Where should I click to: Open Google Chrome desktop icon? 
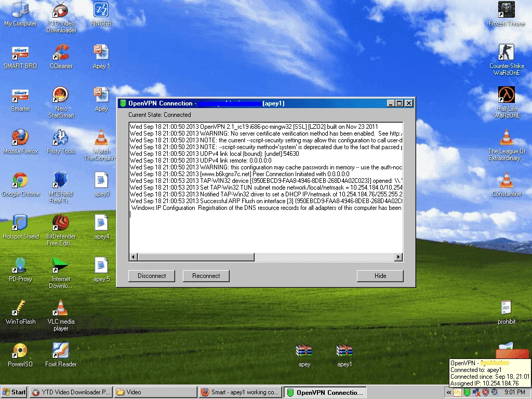(20, 185)
